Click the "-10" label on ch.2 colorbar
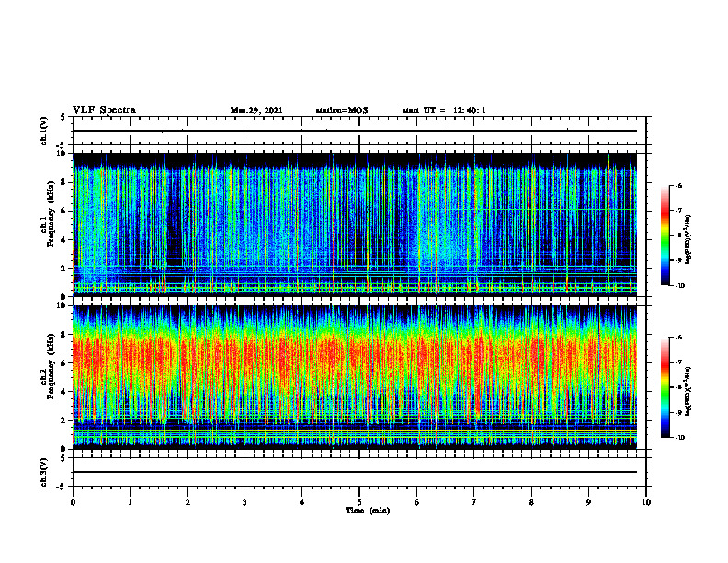 point(680,438)
